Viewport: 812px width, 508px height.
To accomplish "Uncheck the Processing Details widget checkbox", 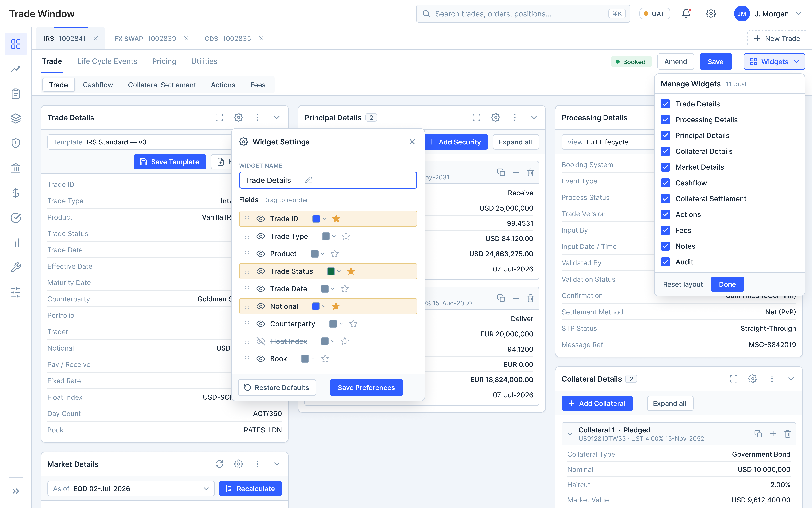I will [665, 120].
